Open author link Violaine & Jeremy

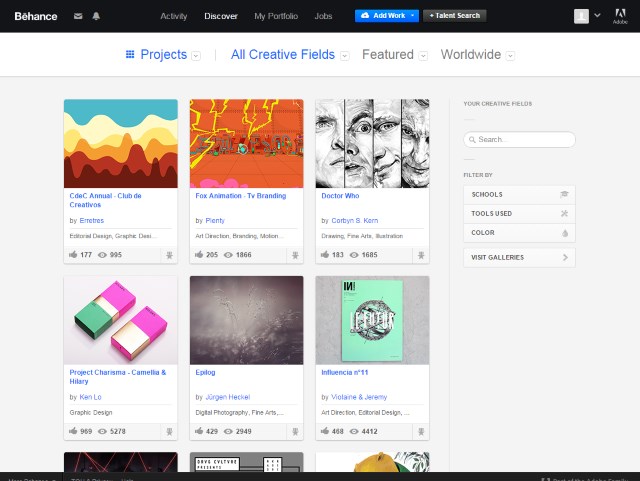click(x=359, y=397)
